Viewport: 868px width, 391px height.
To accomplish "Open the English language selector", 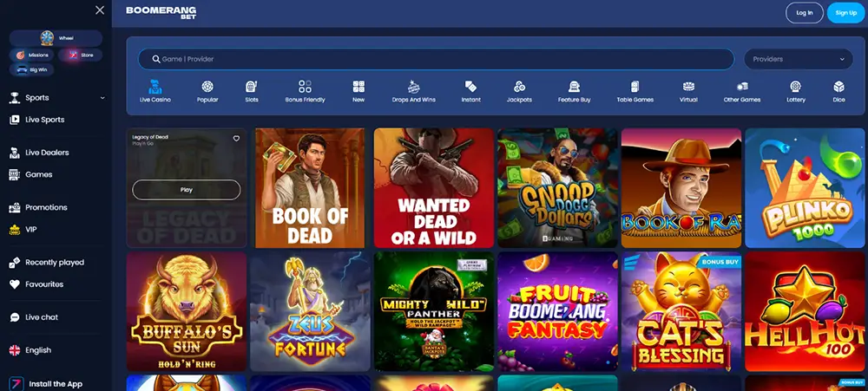I will (x=38, y=350).
